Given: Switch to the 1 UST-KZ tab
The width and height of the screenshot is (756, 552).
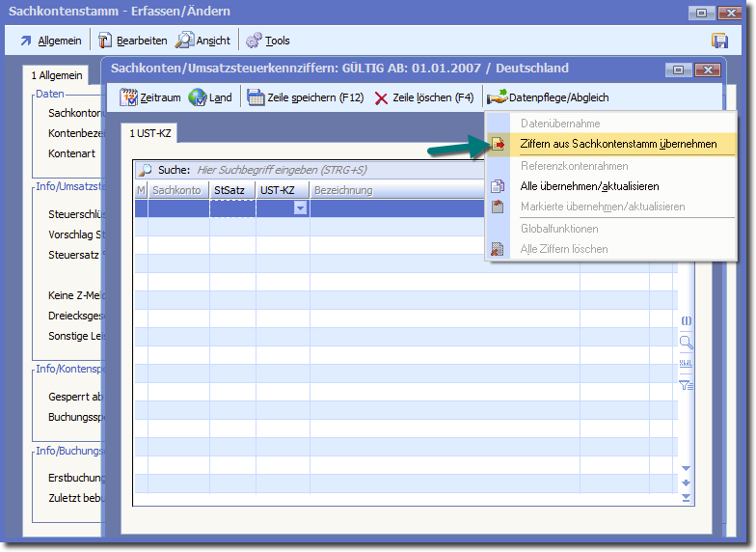Looking at the screenshot, I should tap(148, 133).
